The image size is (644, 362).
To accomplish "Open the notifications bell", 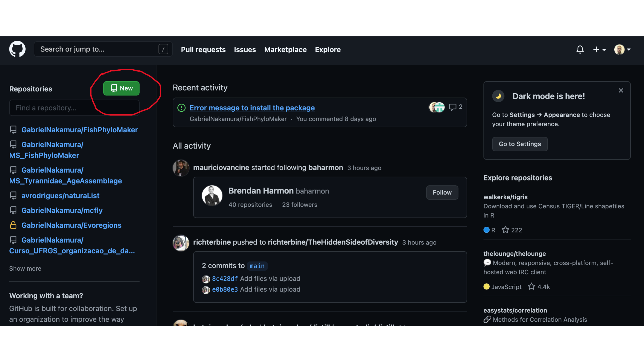I will (x=580, y=50).
